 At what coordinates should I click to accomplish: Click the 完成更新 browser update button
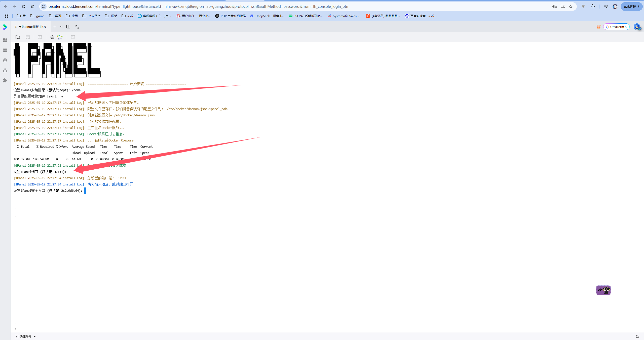[x=629, y=7]
